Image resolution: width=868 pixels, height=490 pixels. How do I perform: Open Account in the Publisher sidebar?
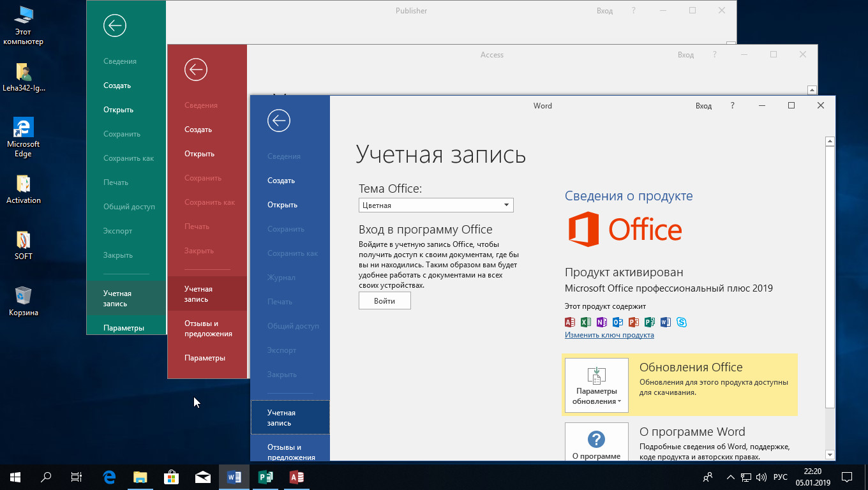point(126,298)
